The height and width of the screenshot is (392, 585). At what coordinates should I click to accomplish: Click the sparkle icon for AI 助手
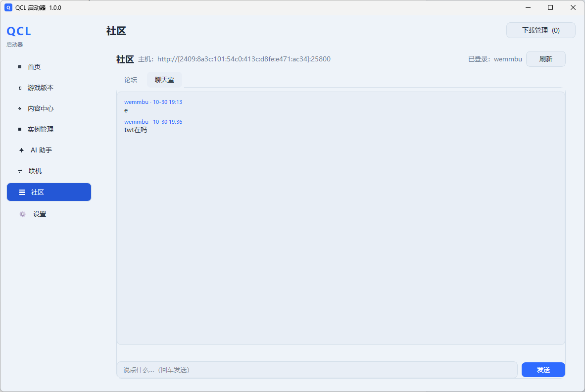click(x=21, y=150)
